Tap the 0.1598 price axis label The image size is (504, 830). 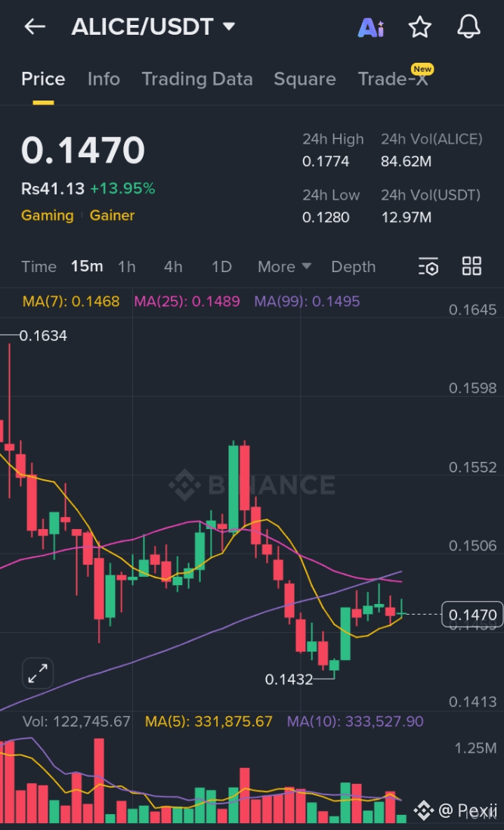click(x=472, y=388)
